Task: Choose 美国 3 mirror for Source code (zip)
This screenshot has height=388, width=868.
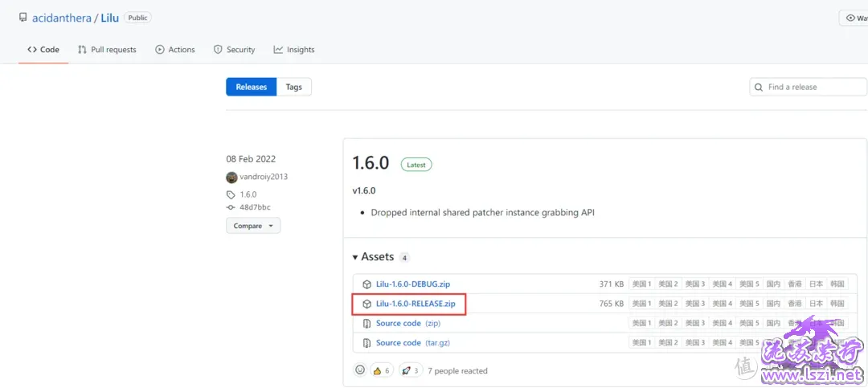Action: tap(695, 323)
